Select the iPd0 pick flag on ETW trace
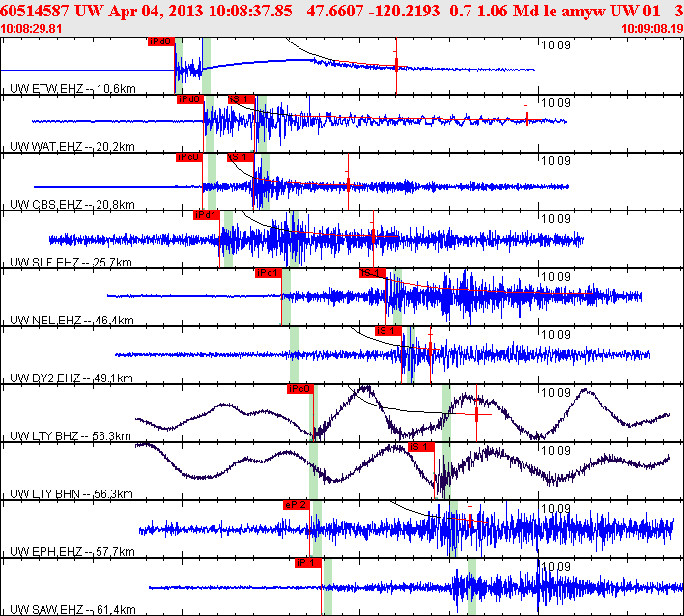The image size is (684, 616). point(161,42)
